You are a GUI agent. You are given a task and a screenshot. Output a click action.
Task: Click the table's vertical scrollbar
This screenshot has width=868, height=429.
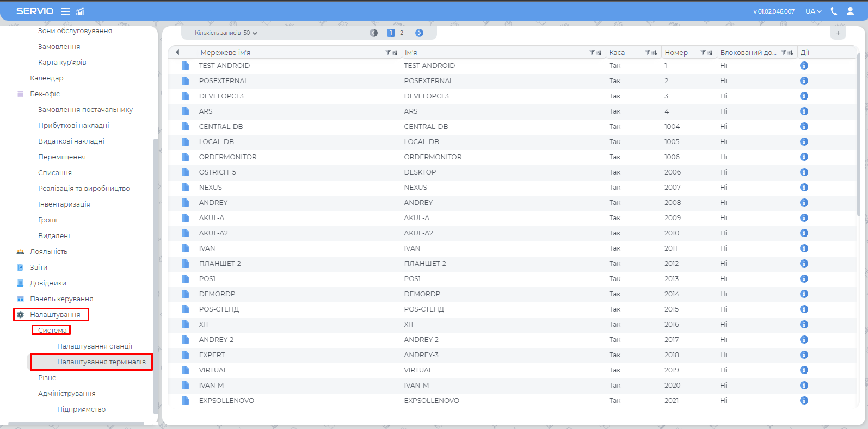coord(858,136)
